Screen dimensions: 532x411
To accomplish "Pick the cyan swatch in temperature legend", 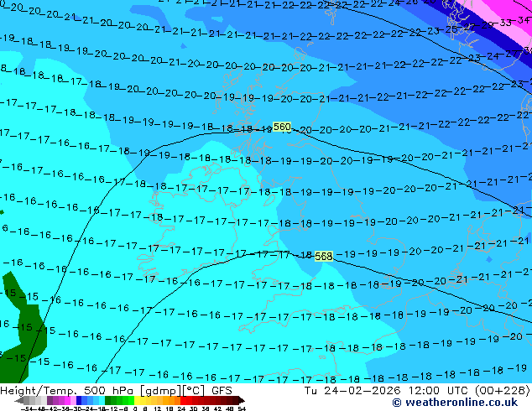I will coord(102,400).
